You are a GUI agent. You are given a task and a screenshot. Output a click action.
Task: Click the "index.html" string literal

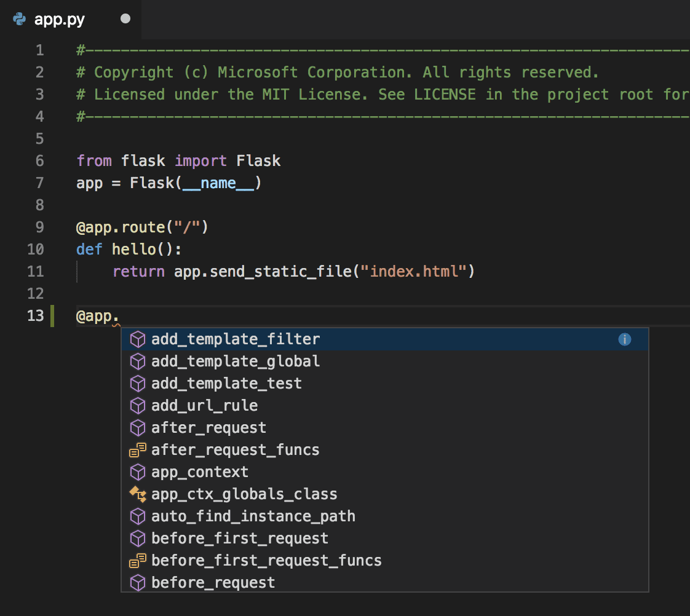(413, 272)
